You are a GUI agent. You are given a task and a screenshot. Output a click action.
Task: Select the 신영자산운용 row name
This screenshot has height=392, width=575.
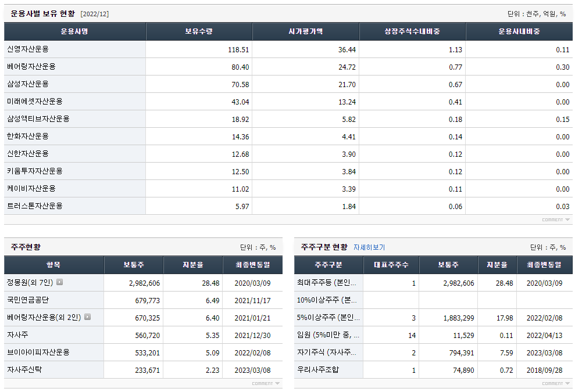pyautogui.click(x=28, y=49)
